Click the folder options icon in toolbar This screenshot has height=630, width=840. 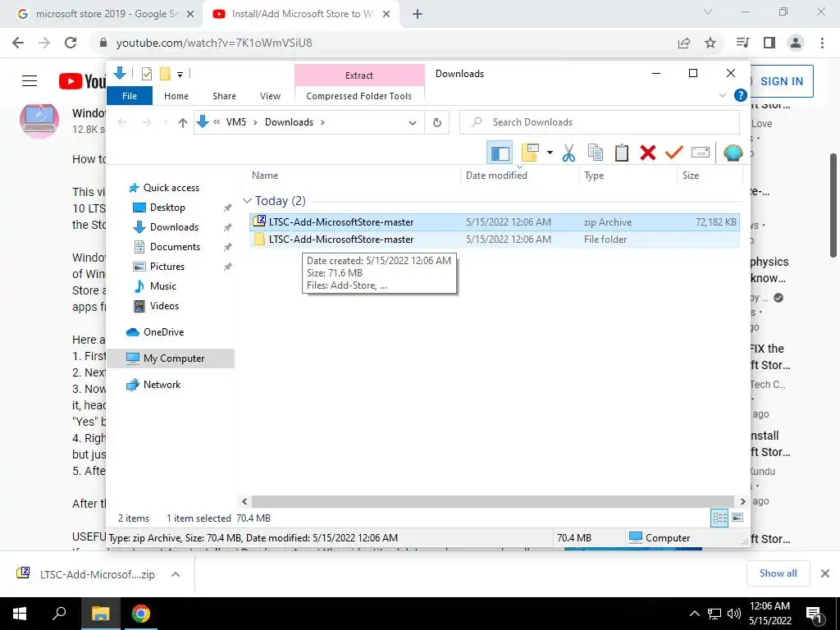(x=530, y=153)
